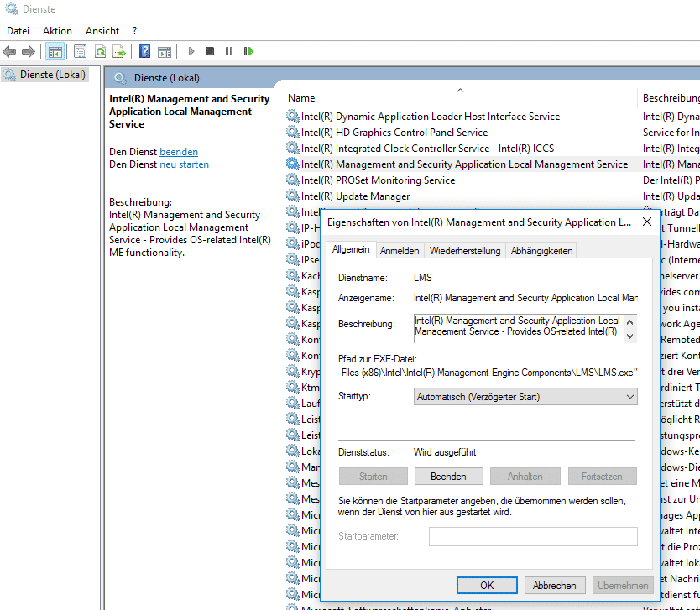Select Intel(R) Management and Security Application row
The width and height of the screenshot is (700, 610).
pyautogui.click(x=464, y=164)
